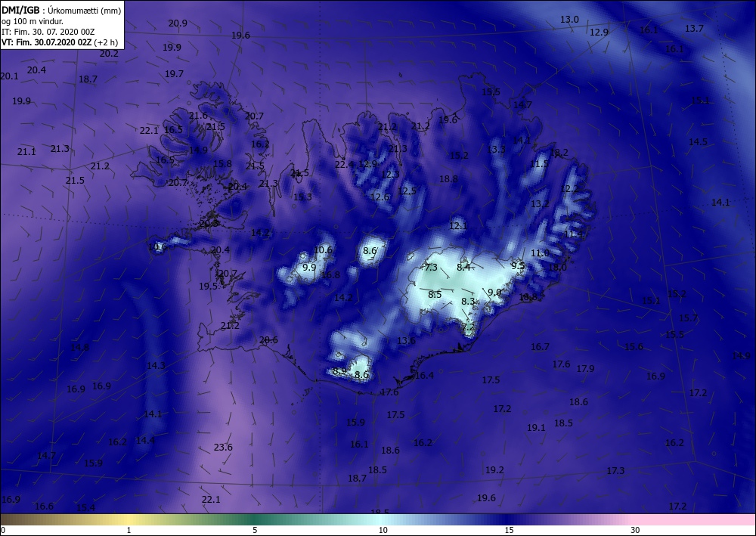Click the 20.9 value on the map

pos(178,23)
